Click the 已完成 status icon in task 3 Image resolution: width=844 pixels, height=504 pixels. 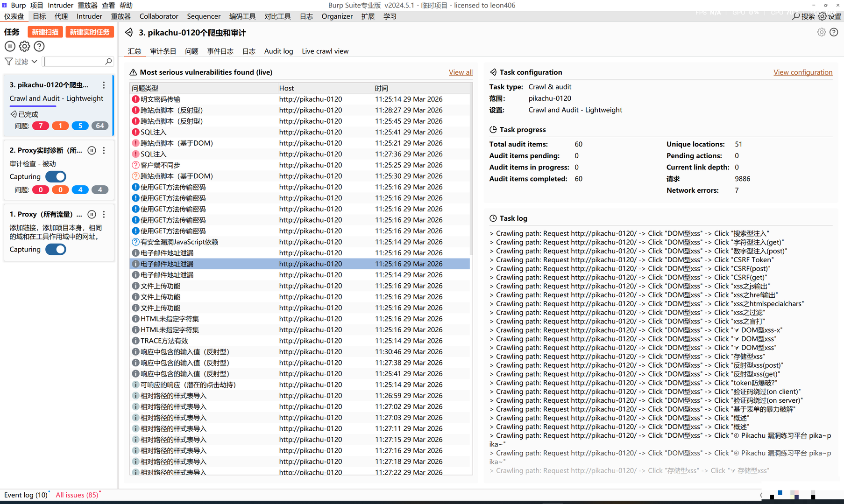(13, 114)
